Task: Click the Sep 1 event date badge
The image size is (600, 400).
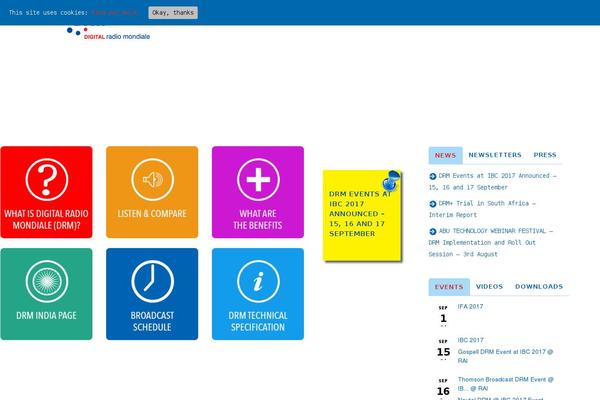Action: [x=443, y=315]
